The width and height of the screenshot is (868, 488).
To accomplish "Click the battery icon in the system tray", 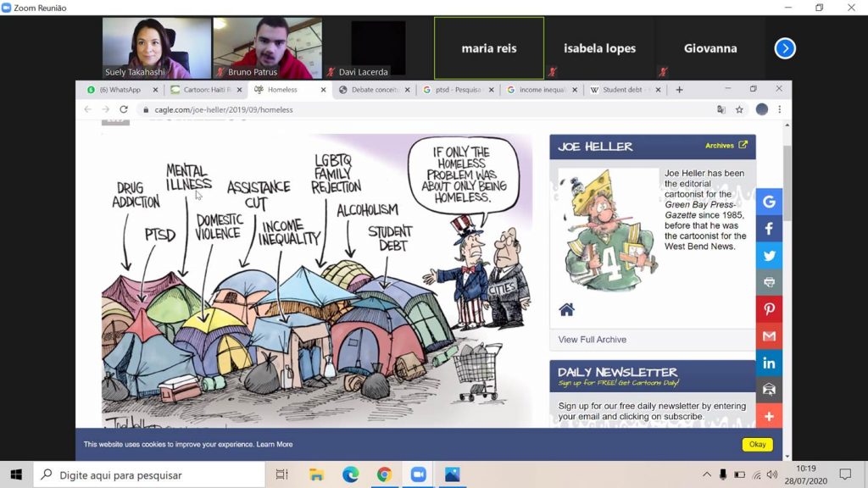I will (x=739, y=474).
